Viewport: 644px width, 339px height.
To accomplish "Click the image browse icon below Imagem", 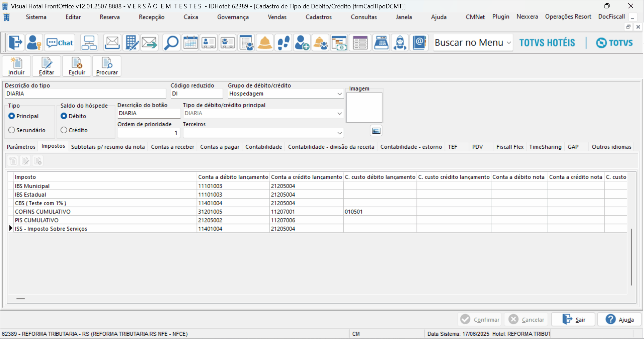I will [376, 131].
